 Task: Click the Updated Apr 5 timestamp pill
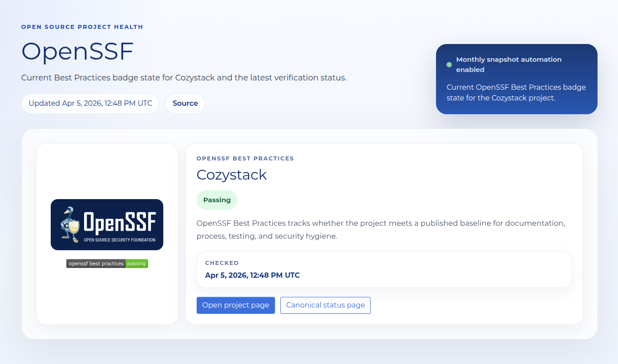coord(90,103)
